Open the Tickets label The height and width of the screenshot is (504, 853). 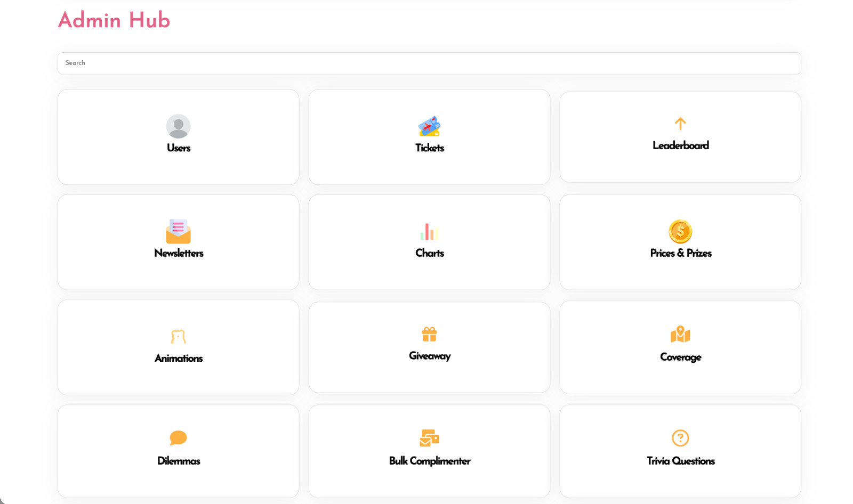pos(430,148)
